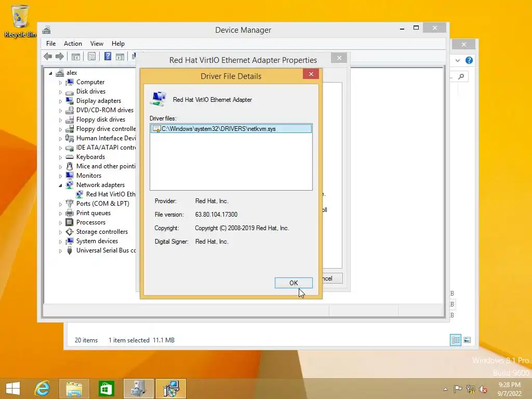Select the Print queues icon
This screenshot has width=532, height=399.
coord(70,213)
